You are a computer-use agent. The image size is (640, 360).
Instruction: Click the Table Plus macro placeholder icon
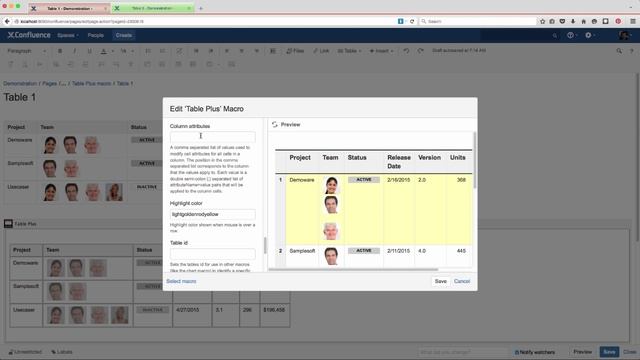[x=9, y=224]
